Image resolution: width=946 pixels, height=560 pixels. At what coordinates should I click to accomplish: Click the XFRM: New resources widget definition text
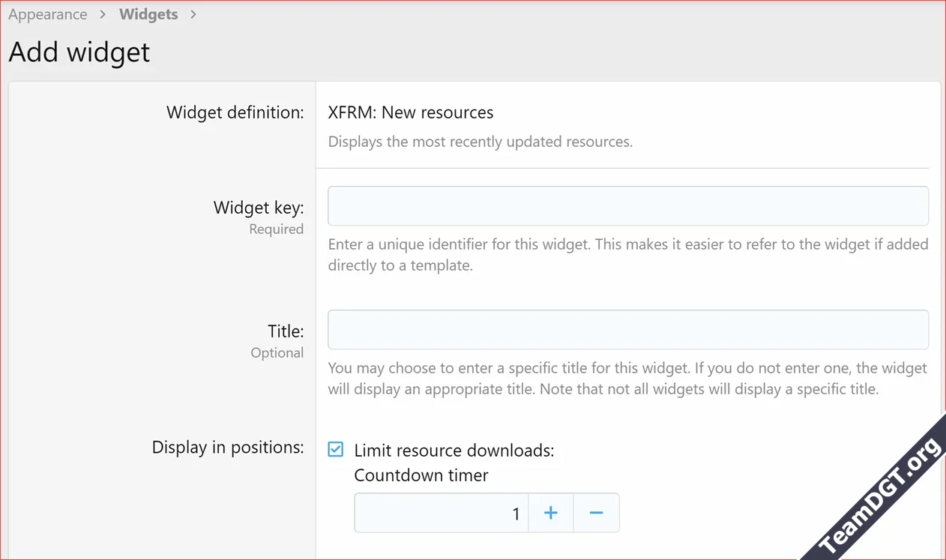[x=410, y=112]
